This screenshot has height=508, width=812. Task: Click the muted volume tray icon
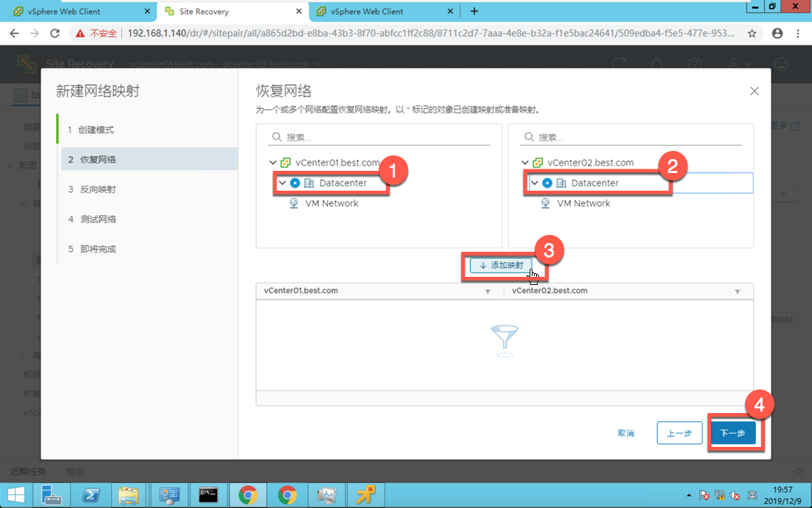click(x=735, y=495)
